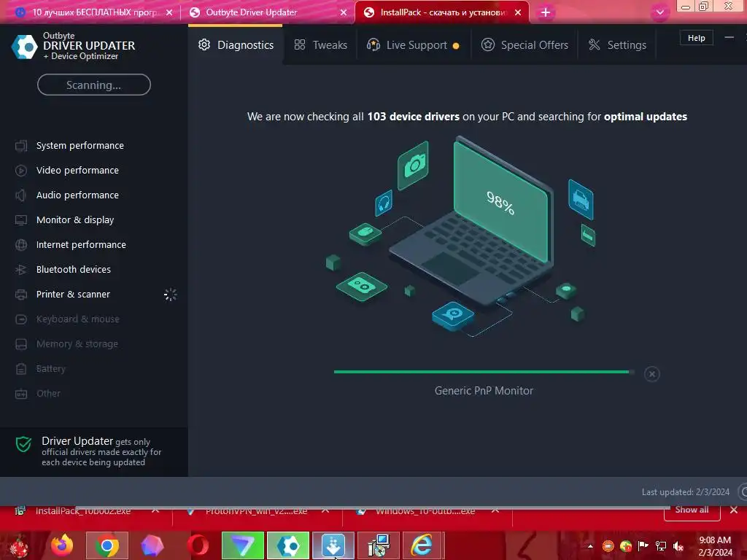Go to the Special Offers tab
The image size is (747, 560).
click(x=525, y=44)
